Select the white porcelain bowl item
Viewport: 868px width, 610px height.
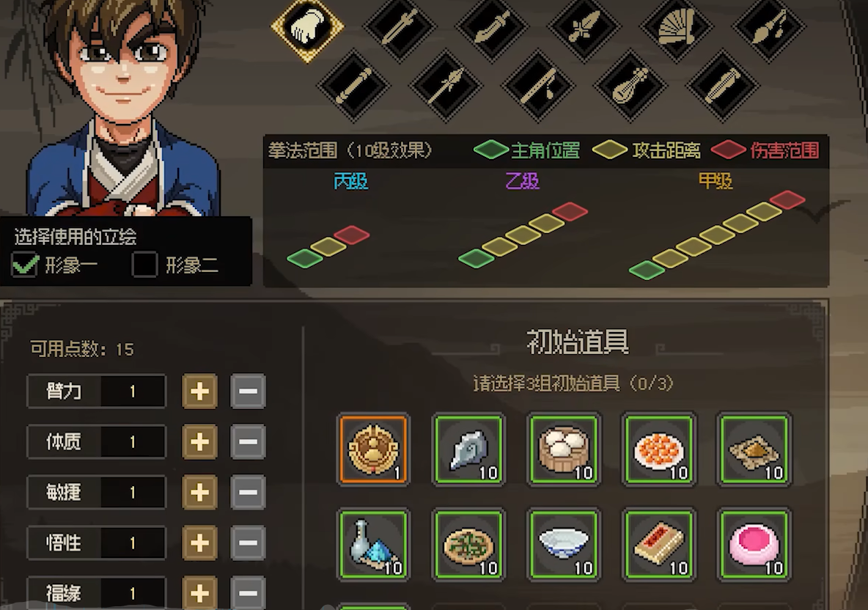(564, 545)
